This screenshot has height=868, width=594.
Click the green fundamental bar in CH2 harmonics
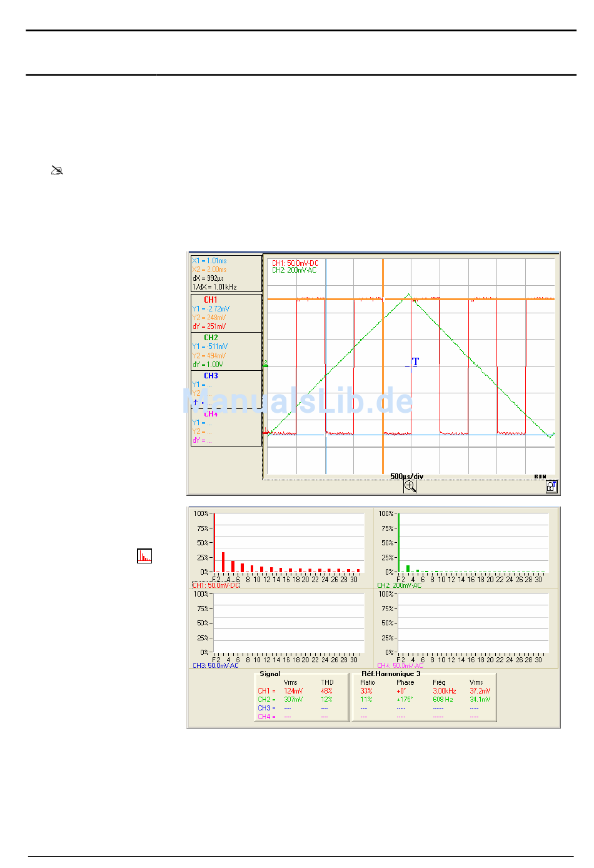coord(399,543)
